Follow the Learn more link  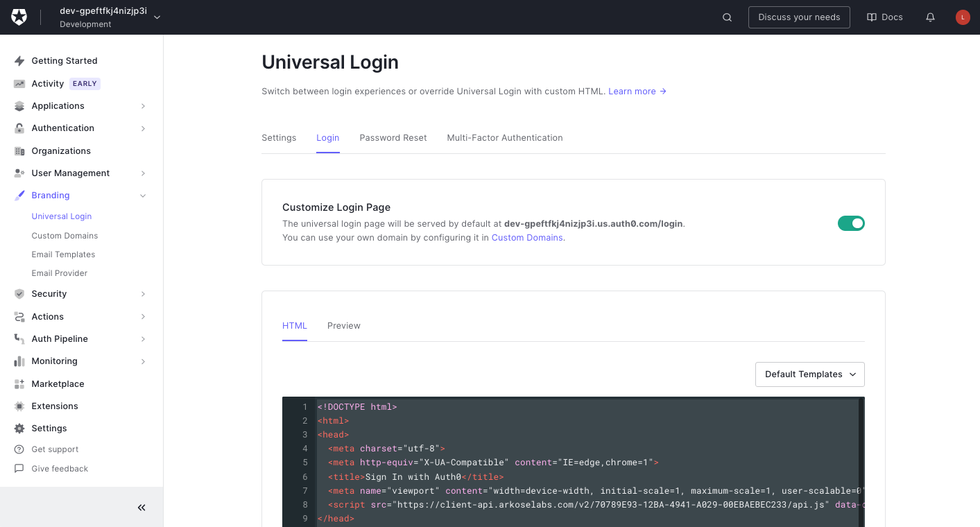pos(637,92)
